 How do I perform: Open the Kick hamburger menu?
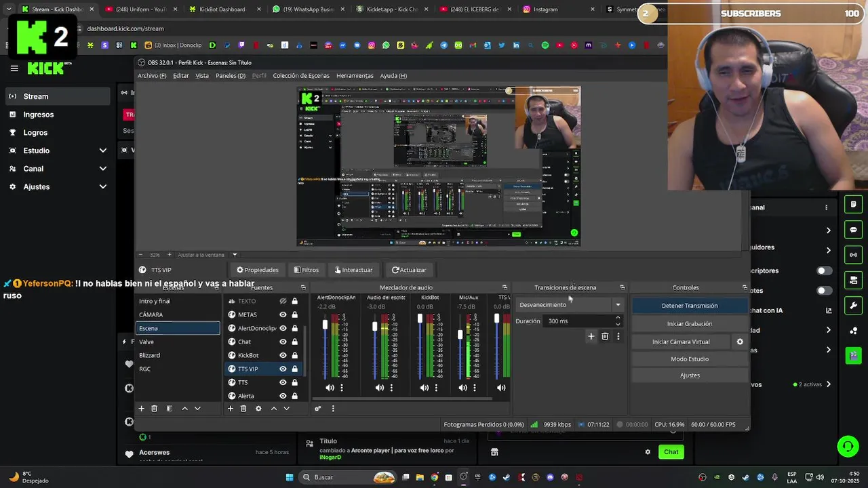(x=14, y=68)
